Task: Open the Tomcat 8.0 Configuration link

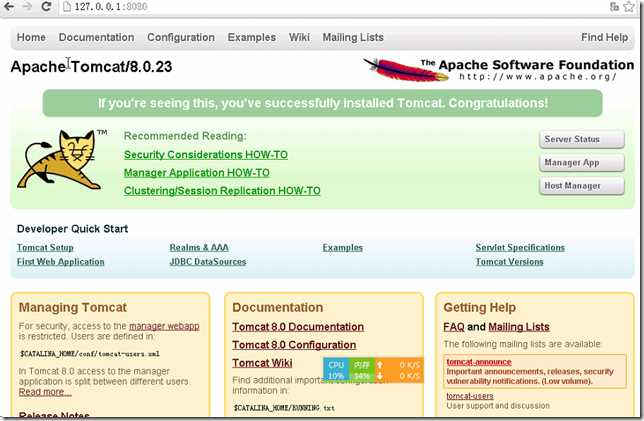Action: [x=294, y=345]
